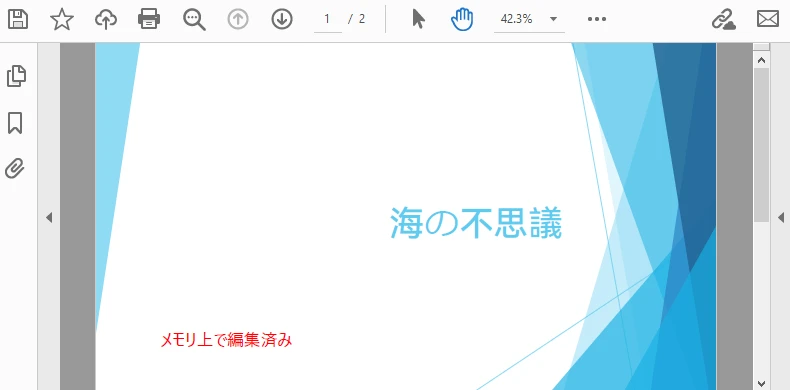
Task: Add the star bookmark to this file
Action: [x=62, y=20]
